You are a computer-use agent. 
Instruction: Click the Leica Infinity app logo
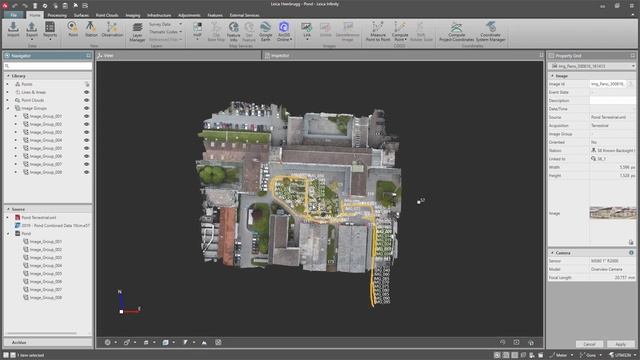pyautogui.click(x=5, y=6)
